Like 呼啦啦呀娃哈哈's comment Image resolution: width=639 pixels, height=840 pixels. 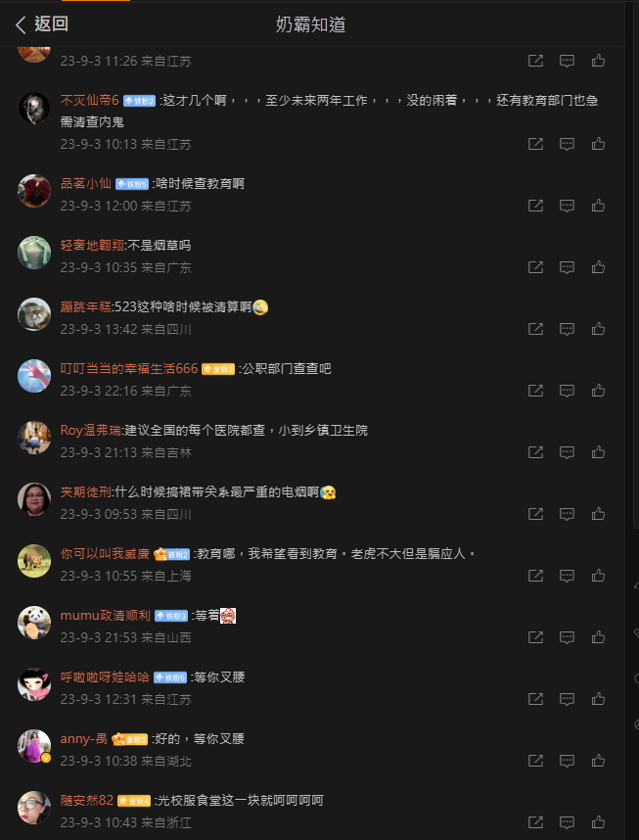(x=598, y=699)
